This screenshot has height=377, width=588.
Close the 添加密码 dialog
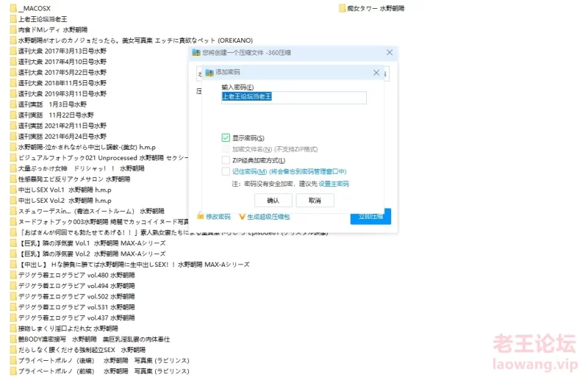point(376,73)
